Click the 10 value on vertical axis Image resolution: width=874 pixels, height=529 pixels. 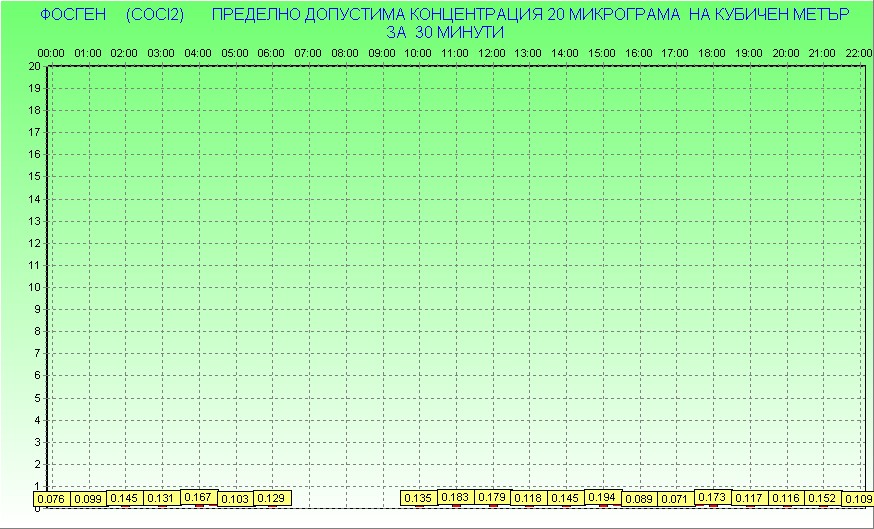[x=34, y=287]
